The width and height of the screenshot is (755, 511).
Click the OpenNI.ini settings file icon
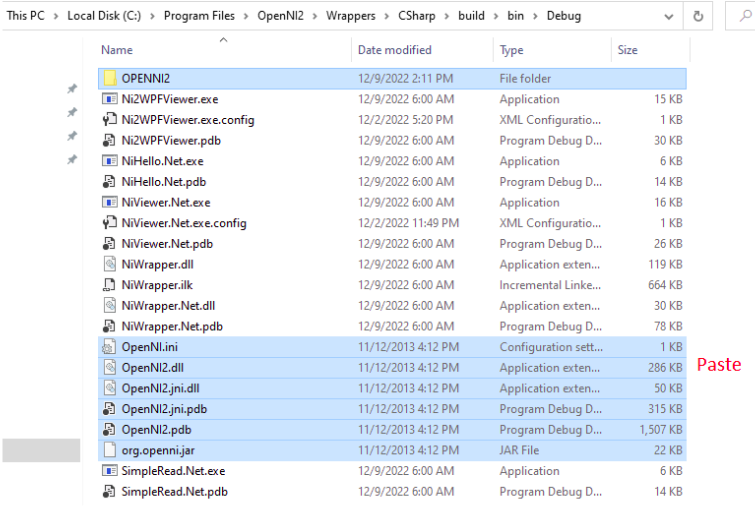coord(110,347)
